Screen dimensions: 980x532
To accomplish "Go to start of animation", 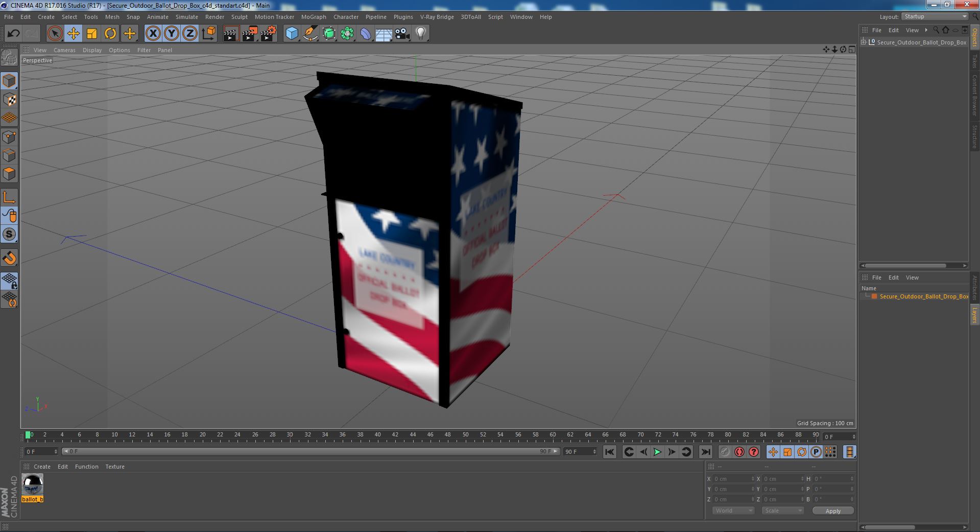I will pyautogui.click(x=609, y=452).
